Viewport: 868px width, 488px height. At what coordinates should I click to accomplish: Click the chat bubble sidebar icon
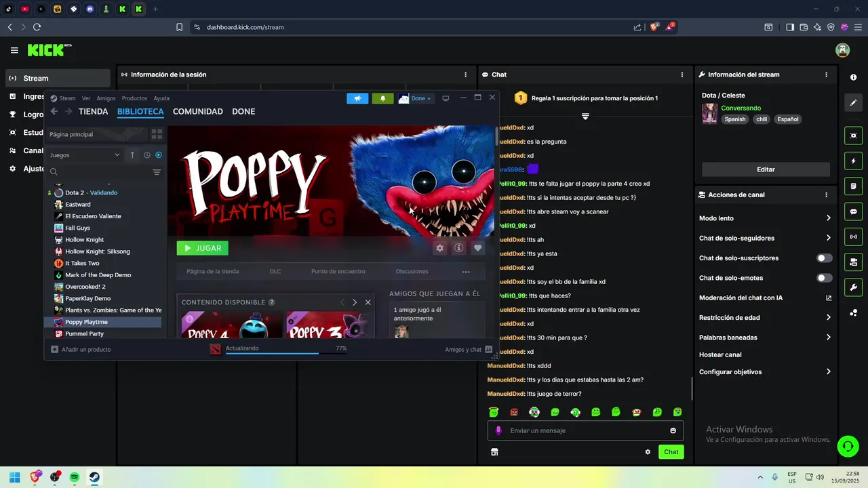point(853,211)
